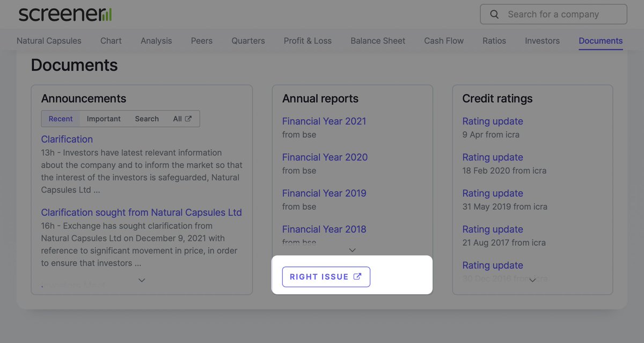Open Financial Year 2021 annual report
Image resolution: width=644 pixels, height=343 pixels.
click(x=324, y=121)
